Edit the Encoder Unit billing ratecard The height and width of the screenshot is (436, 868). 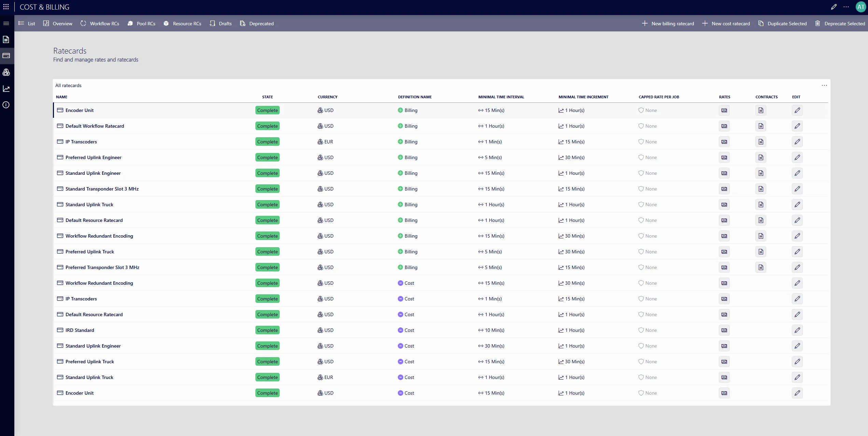coord(797,110)
